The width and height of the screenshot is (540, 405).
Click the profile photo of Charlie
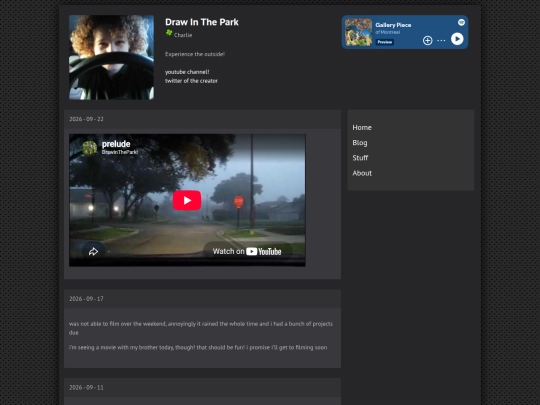coord(112,57)
